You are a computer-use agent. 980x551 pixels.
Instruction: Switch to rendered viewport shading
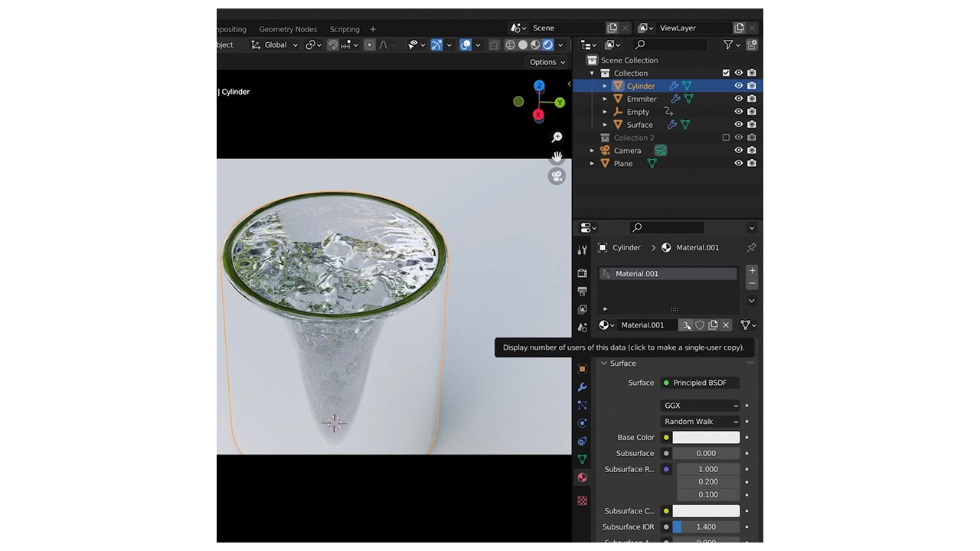point(548,45)
